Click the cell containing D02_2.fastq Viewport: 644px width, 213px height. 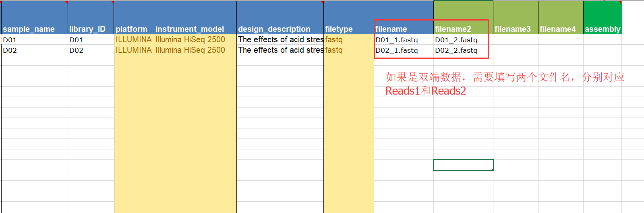pyautogui.click(x=463, y=50)
